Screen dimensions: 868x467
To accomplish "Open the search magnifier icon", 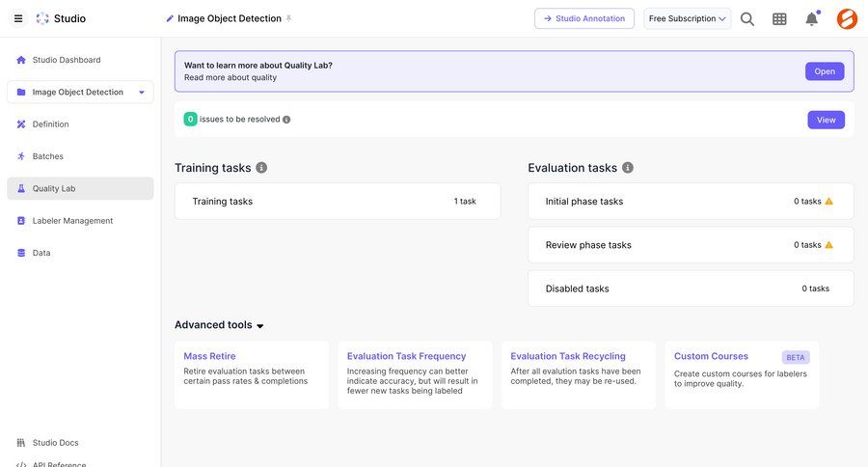I will [x=747, y=19].
